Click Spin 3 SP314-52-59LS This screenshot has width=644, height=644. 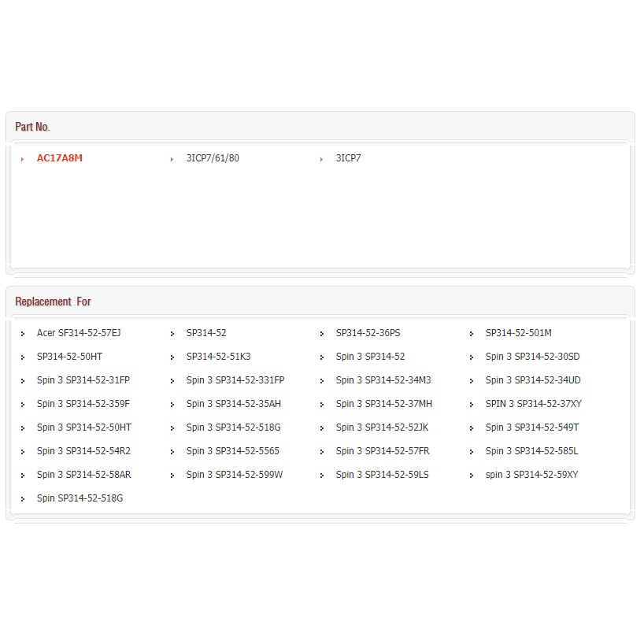tap(383, 475)
